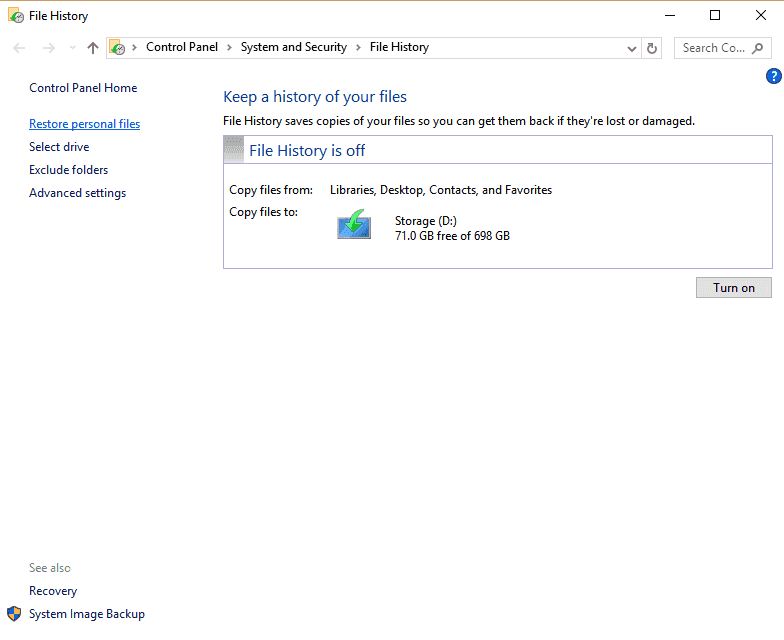784x640 pixels.
Task: Open Advanced settings
Action: click(78, 193)
